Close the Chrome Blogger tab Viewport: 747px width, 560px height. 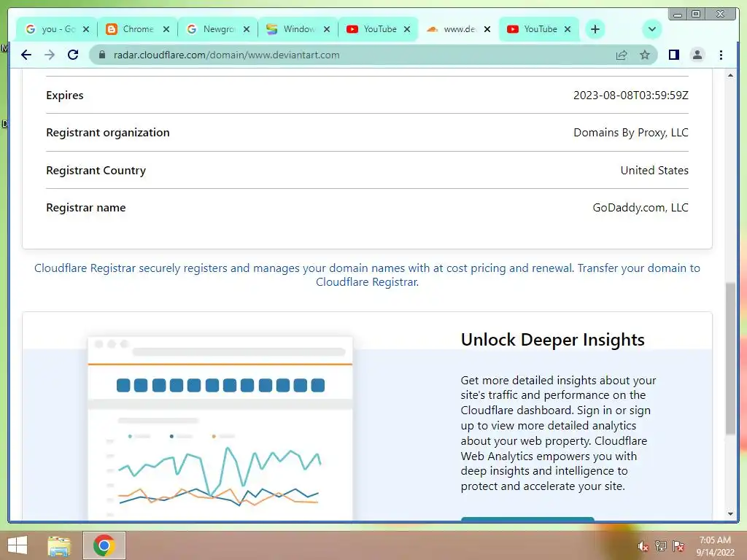pyautogui.click(x=166, y=29)
